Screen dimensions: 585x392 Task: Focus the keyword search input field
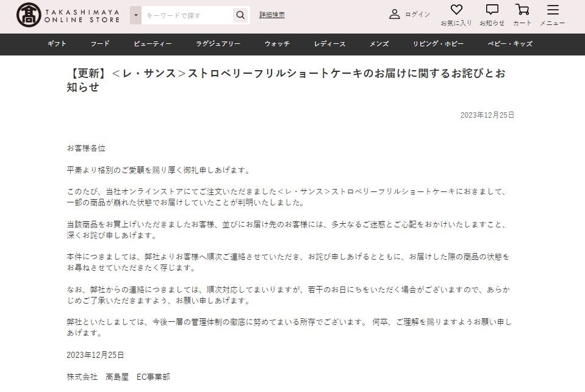(x=186, y=15)
